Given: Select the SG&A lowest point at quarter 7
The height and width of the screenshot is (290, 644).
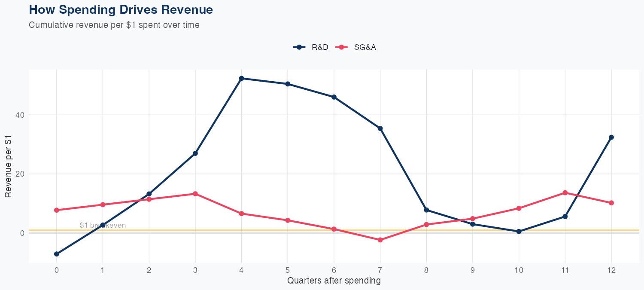Looking at the screenshot, I should coord(380,240).
